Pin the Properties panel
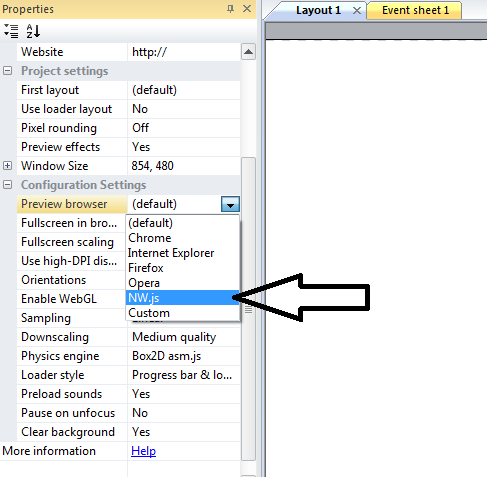The width and height of the screenshot is (487, 477). tap(230, 9)
